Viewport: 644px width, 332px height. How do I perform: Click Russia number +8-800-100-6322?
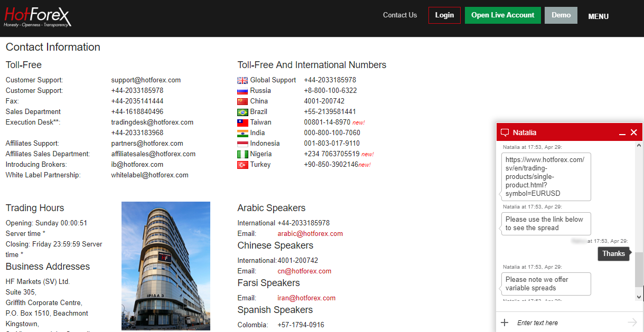pyautogui.click(x=330, y=91)
